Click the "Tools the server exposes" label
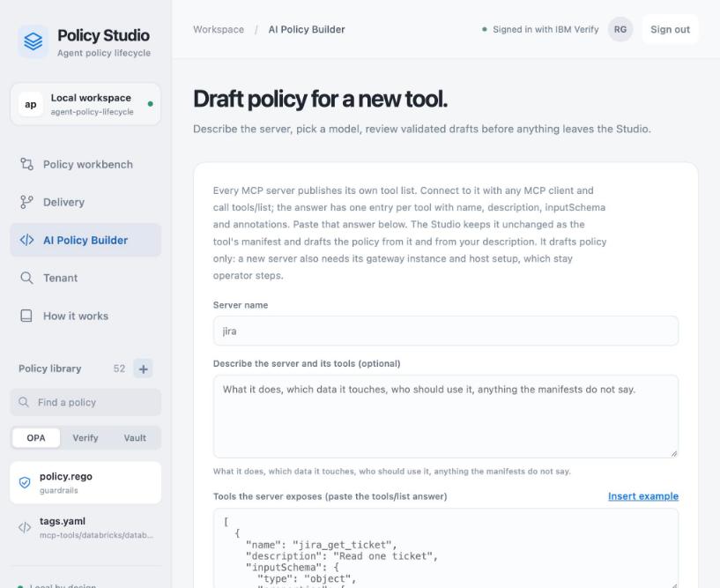Image resolution: width=720 pixels, height=588 pixels. [330, 496]
